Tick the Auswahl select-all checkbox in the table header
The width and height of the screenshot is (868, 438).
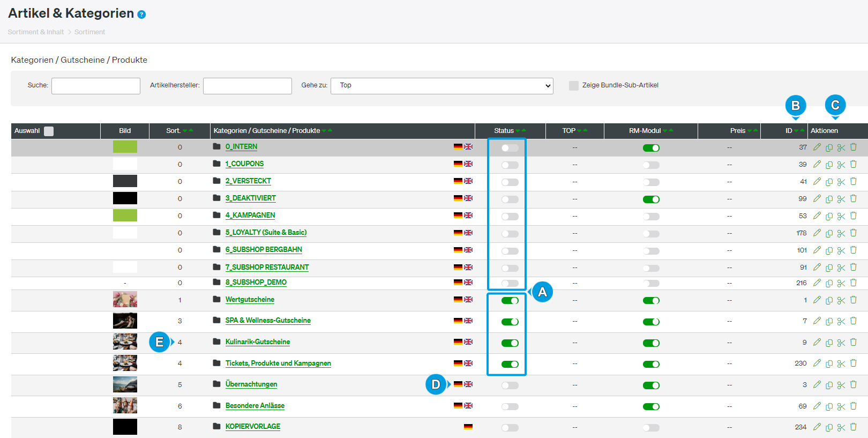pos(49,131)
